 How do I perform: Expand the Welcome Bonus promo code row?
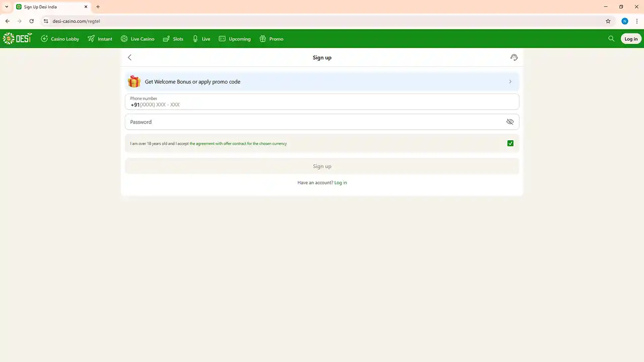coord(510,81)
